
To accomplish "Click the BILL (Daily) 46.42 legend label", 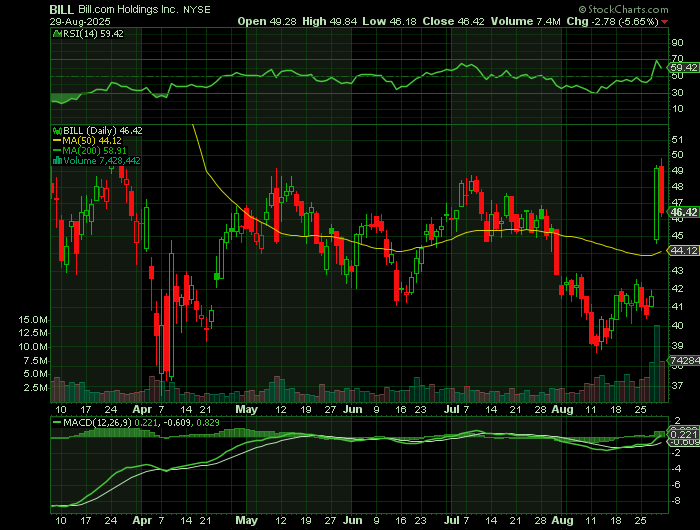I will click(103, 131).
